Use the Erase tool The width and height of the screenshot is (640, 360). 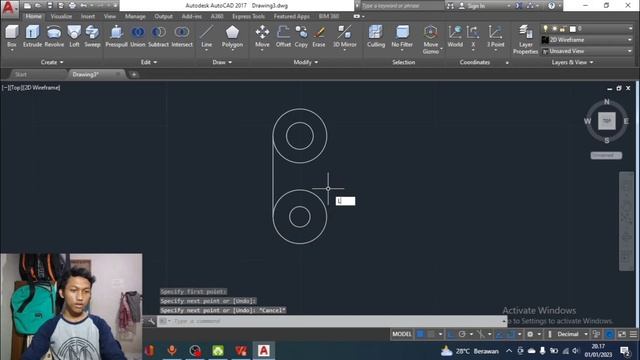pyautogui.click(x=319, y=36)
